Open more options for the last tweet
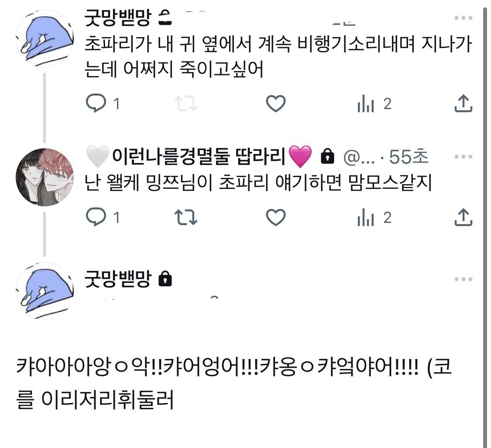Image resolution: width=491 pixels, height=448 pixels. click(463, 279)
